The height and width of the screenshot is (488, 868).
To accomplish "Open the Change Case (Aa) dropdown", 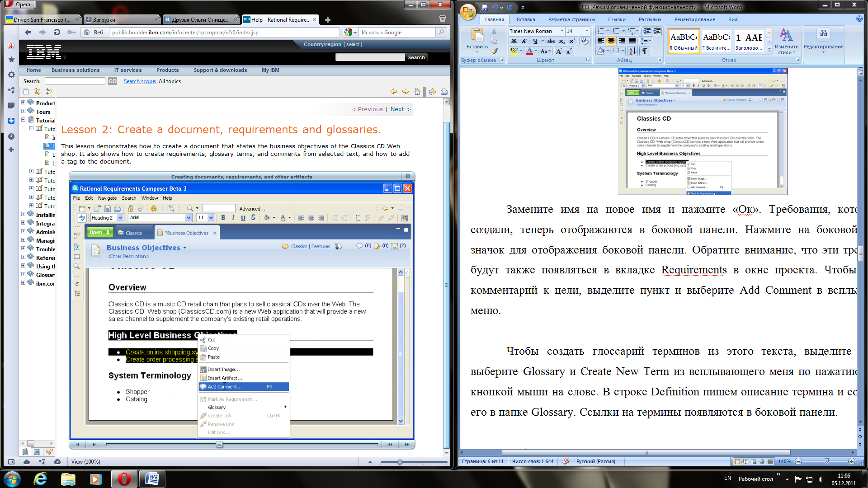I will click(x=545, y=51).
